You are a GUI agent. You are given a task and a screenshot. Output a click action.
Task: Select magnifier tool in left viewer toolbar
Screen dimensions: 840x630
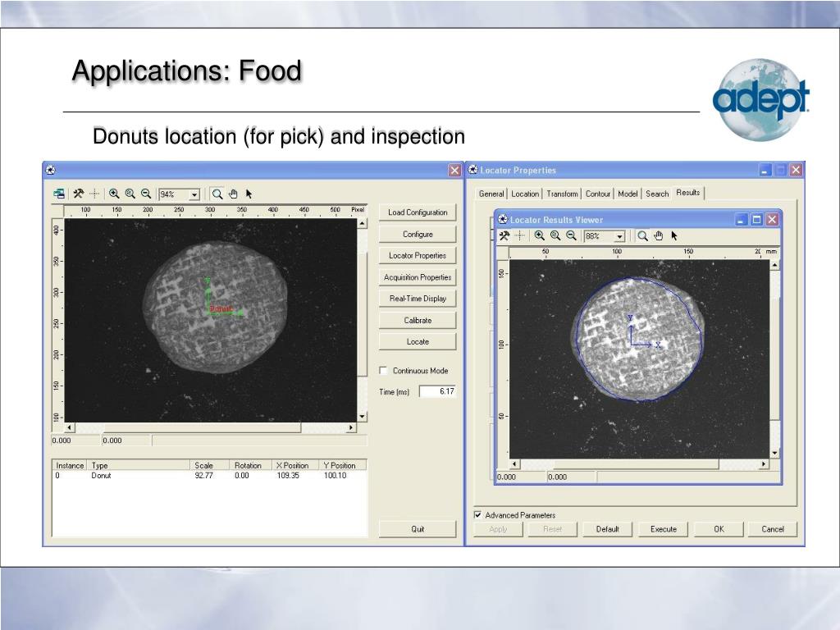pos(217,194)
